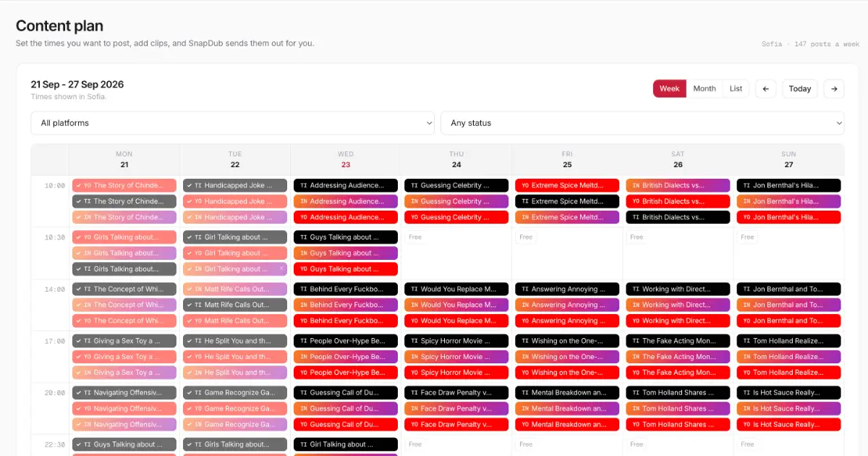This screenshot has height=456, width=868.
Task: Open TI Working with Direct post
Action: click(678, 290)
